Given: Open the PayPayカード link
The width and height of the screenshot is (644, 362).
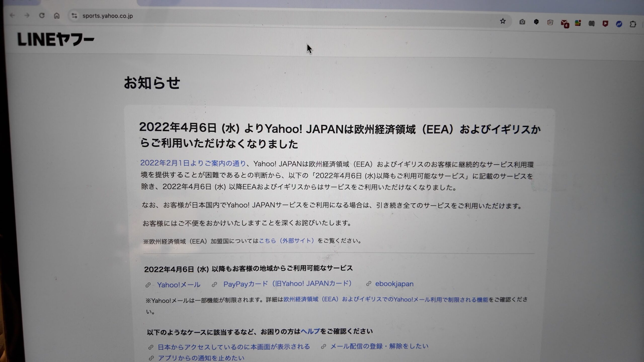Looking at the screenshot, I should [x=287, y=284].
